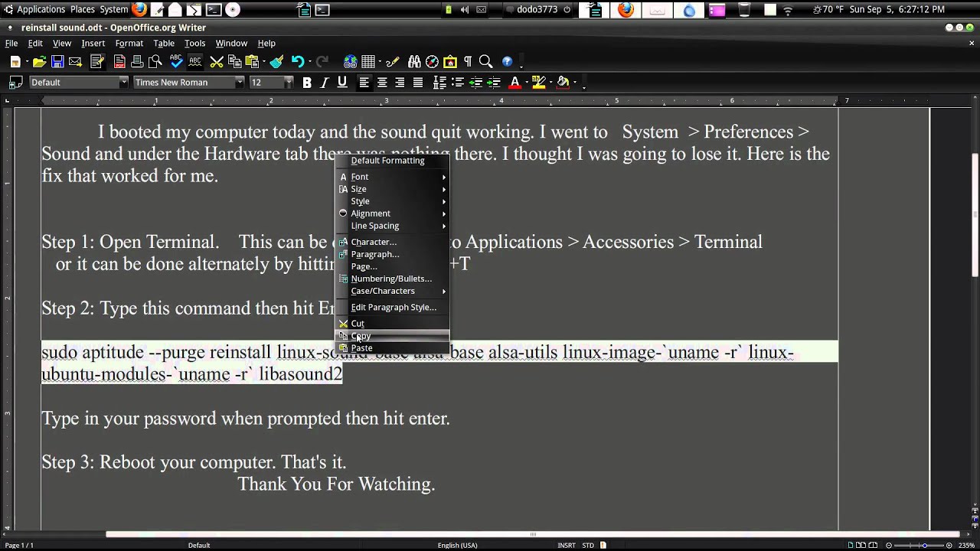Open Styles and Formatting icon

tap(15, 82)
